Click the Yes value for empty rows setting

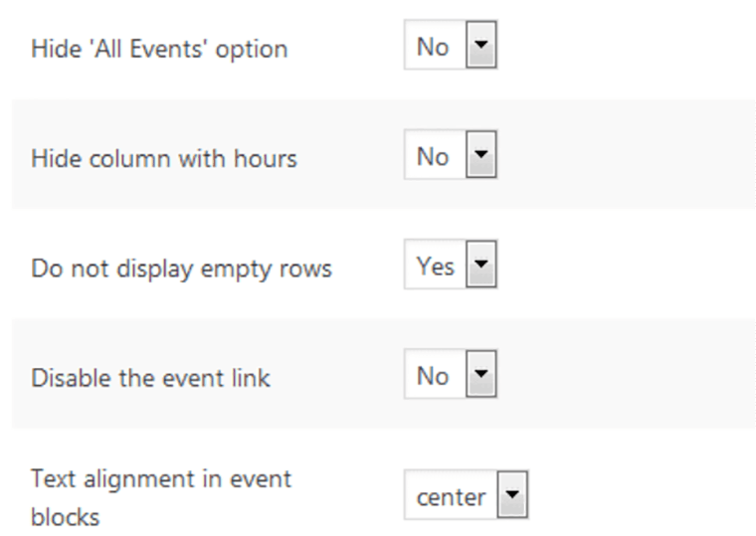coord(436,267)
